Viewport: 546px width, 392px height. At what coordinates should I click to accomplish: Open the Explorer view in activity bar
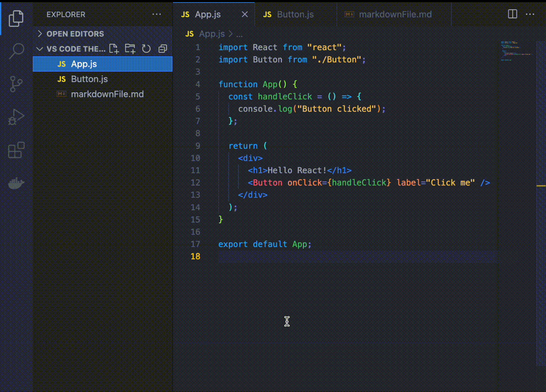pos(16,18)
